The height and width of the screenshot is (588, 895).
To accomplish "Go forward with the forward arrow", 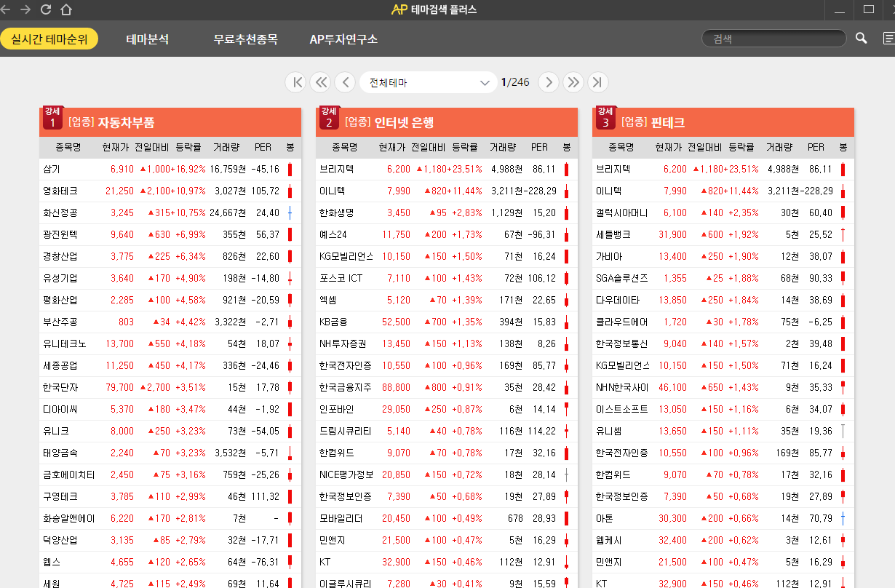I will (x=25, y=9).
